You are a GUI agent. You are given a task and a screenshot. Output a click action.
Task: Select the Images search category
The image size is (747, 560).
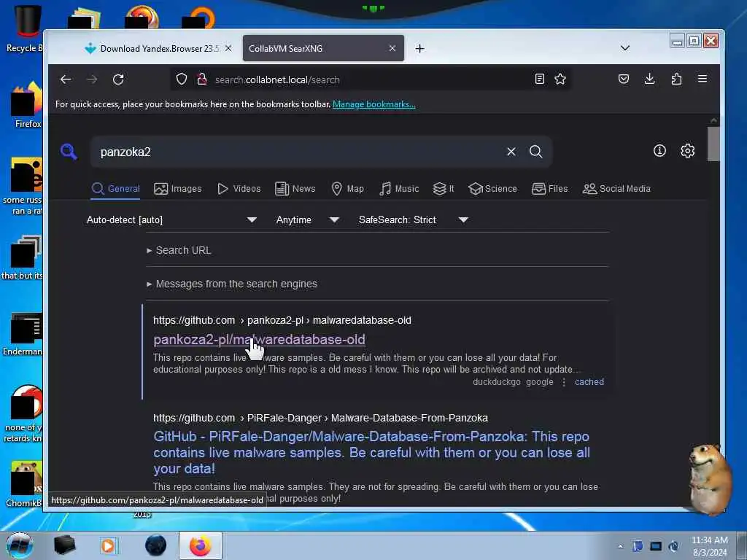[178, 189]
